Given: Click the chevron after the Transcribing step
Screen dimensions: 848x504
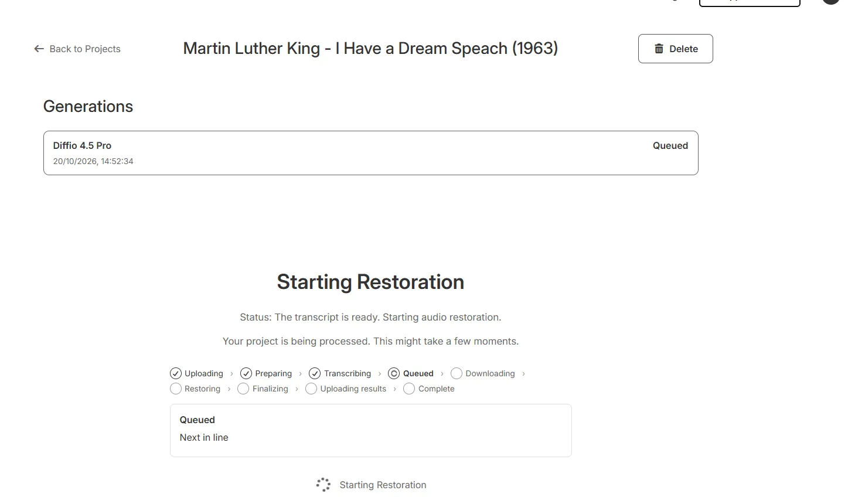Looking at the screenshot, I should (x=380, y=373).
